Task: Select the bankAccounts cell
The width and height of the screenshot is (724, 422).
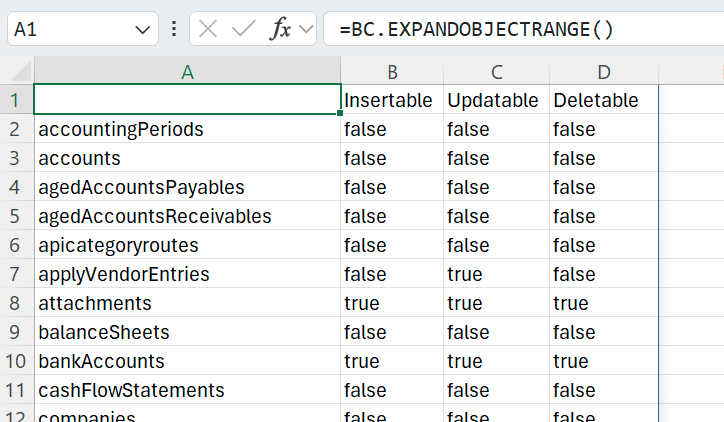Action: tap(187, 361)
